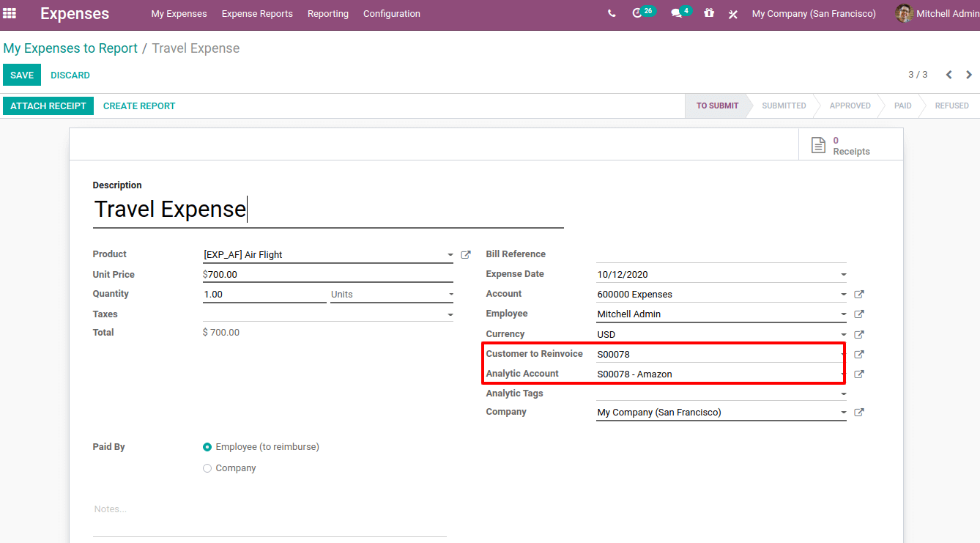Go to previous record arrow
The height and width of the screenshot is (543, 980).
[949, 75]
